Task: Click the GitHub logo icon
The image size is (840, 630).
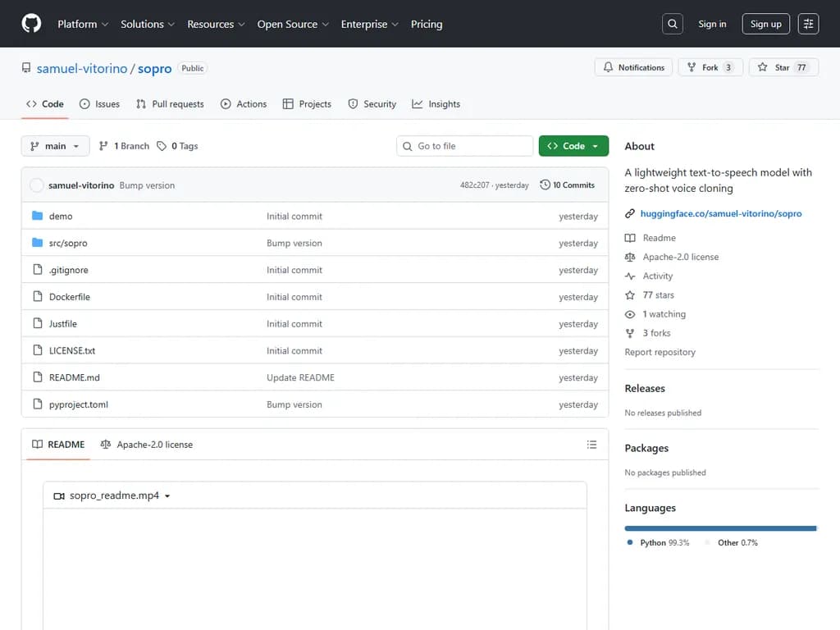Action: 31,24
